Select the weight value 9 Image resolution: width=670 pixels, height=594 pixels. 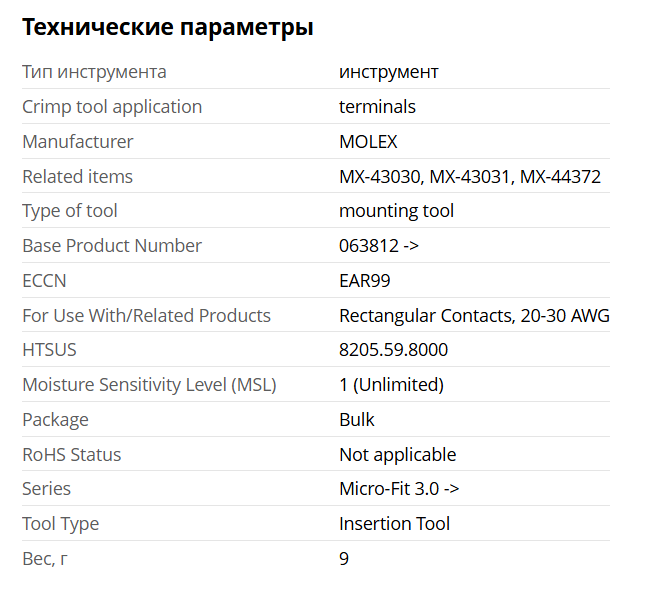344,559
